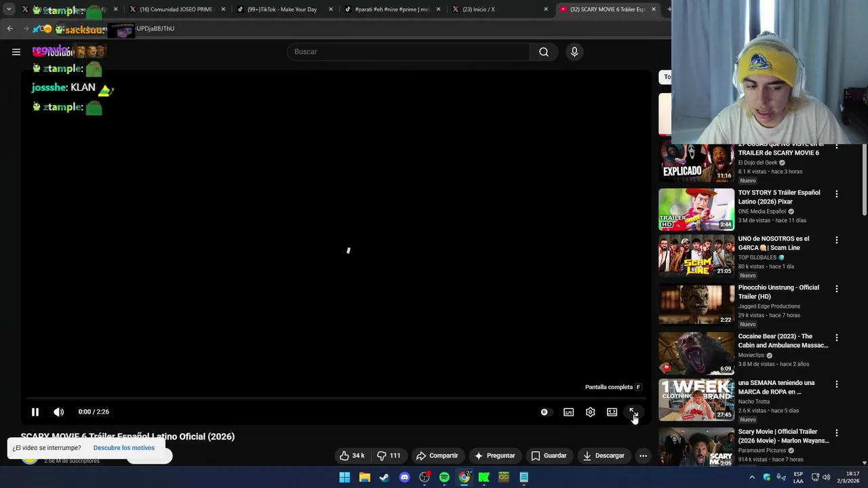Open Cocaine Bear clip thumbnail
868x488 pixels.
(x=696, y=353)
